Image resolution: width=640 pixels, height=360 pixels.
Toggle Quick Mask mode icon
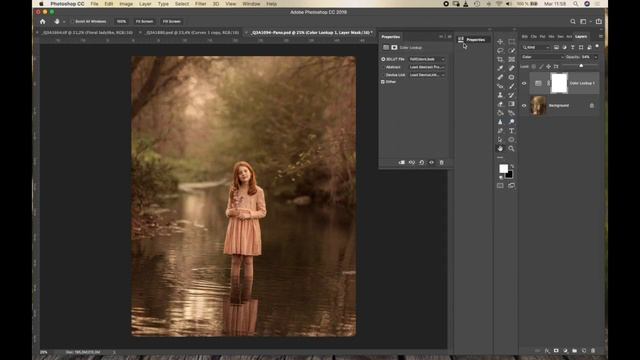(x=500, y=186)
